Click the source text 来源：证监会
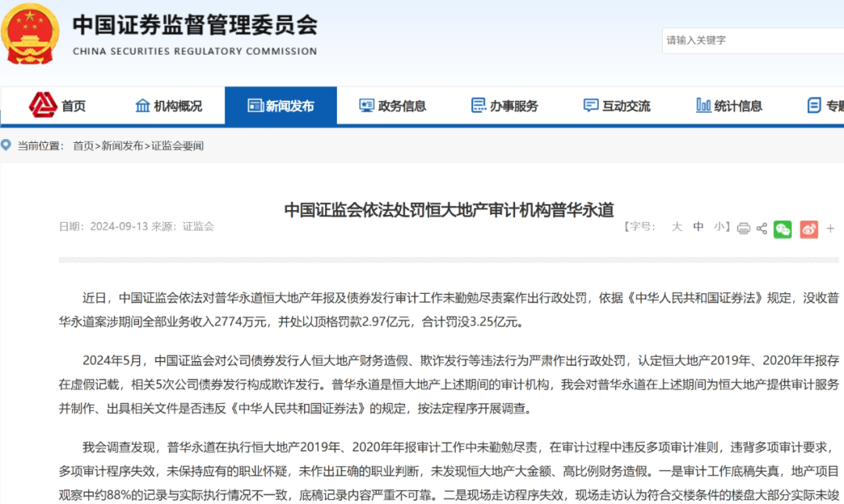 pos(182,227)
